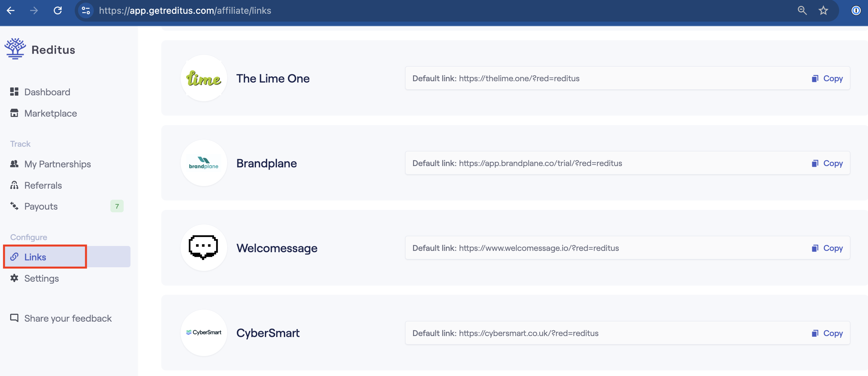Copy The Lime One default link

[x=827, y=78]
